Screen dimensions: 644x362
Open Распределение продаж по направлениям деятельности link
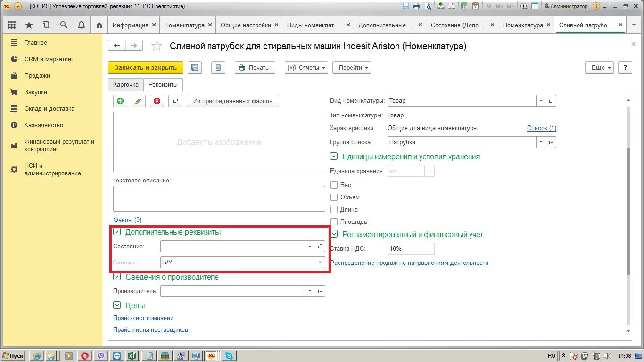409,263
